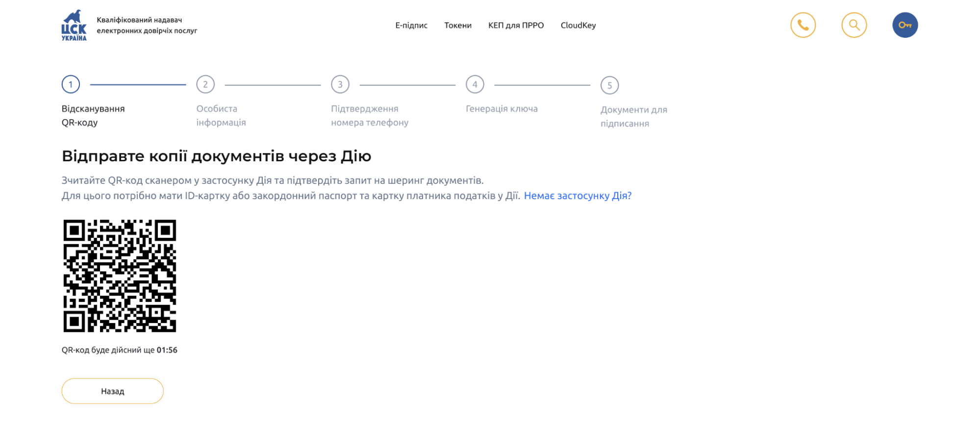980x429 pixels.
Task: Click the ЦСК Україна logo
Action: (74, 25)
